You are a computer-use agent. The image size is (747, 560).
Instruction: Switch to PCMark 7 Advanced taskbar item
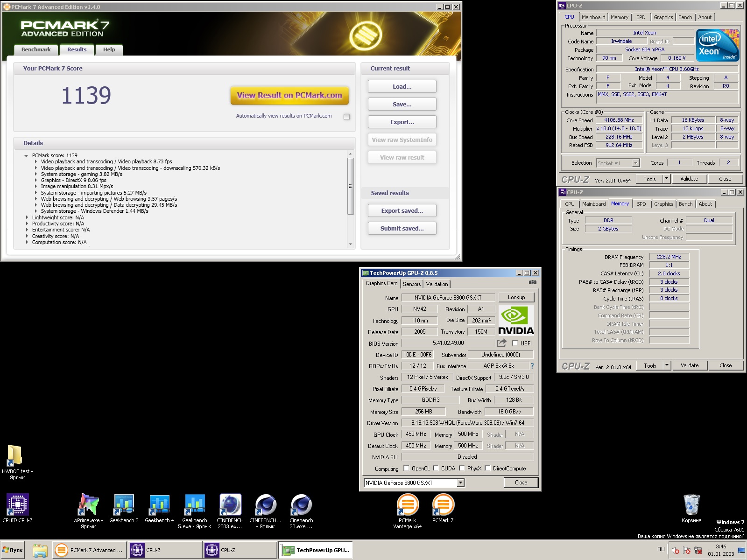[89, 550]
